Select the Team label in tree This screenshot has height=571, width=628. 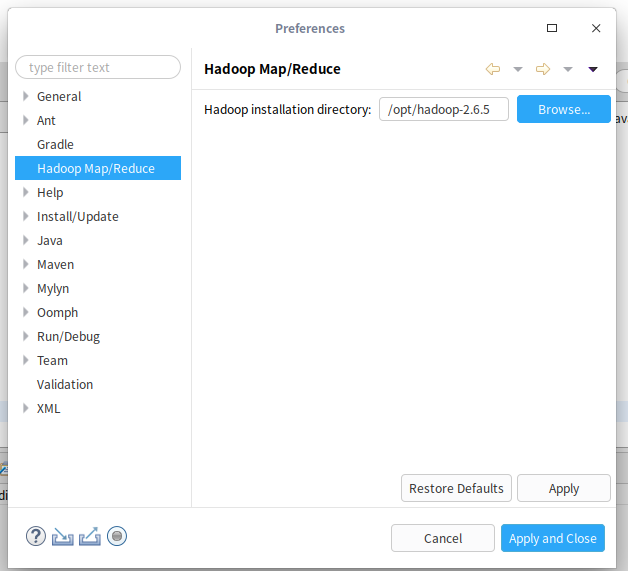click(52, 361)
